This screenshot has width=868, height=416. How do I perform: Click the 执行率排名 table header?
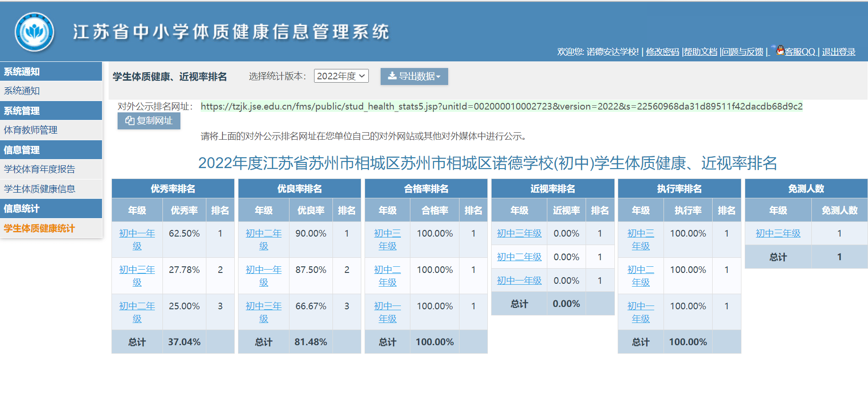coord(679,188)
